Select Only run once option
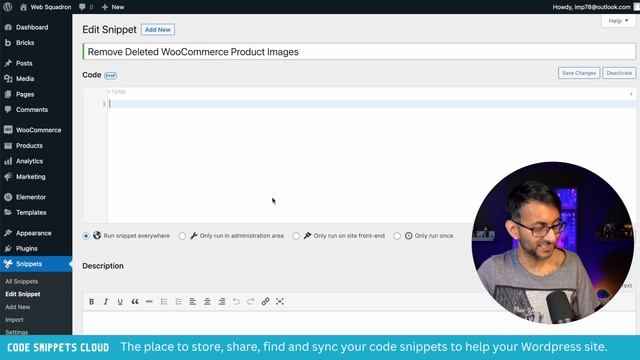The image size is (640, 360). pos(397,236)
